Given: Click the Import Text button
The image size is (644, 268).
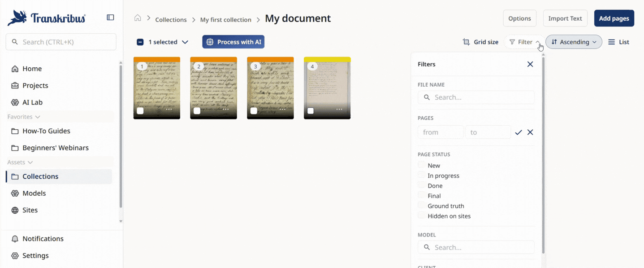Looking at the screenshot, I should tap(565, 18).
